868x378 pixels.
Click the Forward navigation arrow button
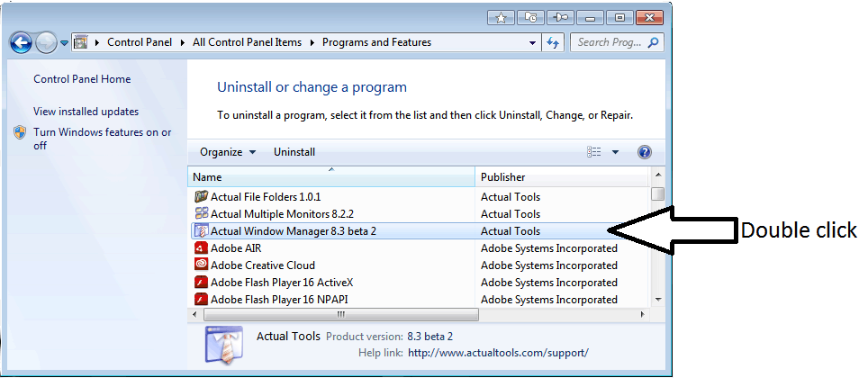point(47,42)
